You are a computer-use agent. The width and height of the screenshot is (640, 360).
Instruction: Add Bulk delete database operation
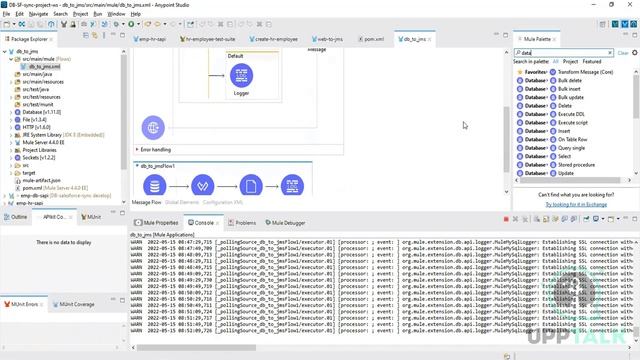pyautogui.click(x=570, y=80)
